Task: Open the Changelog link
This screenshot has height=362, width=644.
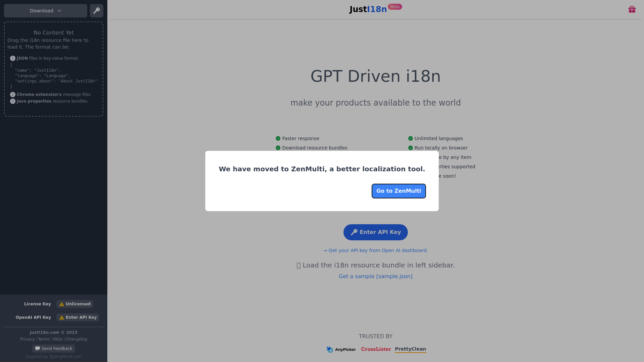Action: (x=76, y=339)
